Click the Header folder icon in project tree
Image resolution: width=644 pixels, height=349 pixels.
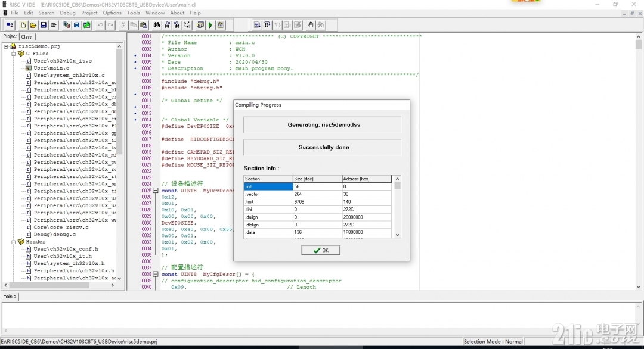pyautogui.click(x=21, y=242)
